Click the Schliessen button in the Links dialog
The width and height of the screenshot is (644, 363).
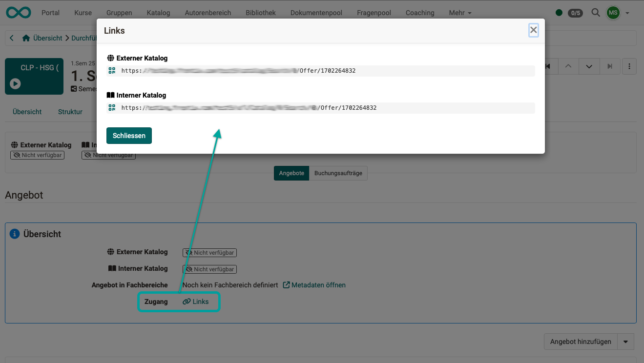(x=128, y=135)
